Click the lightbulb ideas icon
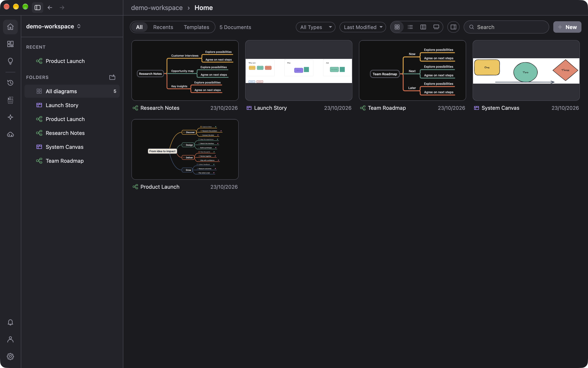Screen dimensions: 588x368 (10, 61)
